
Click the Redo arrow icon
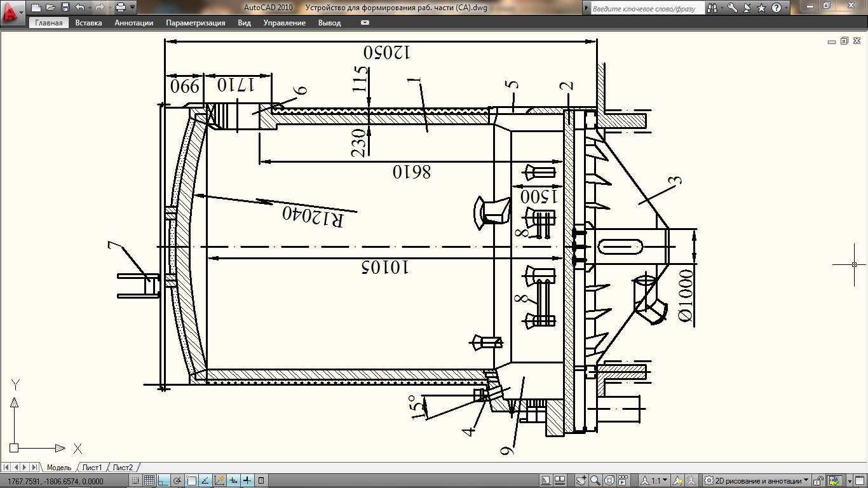[99, 8]
